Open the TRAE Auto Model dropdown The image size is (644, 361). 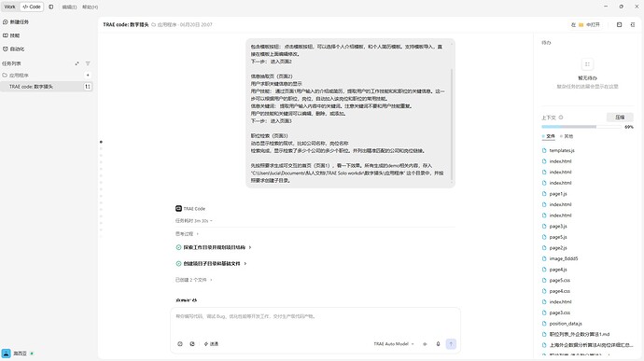(x=394, y=344)
